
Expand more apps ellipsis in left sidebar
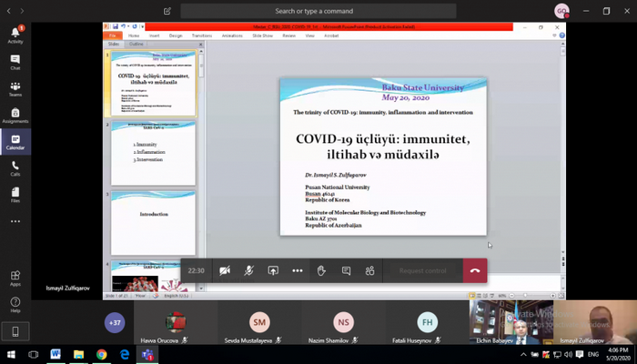15,221
